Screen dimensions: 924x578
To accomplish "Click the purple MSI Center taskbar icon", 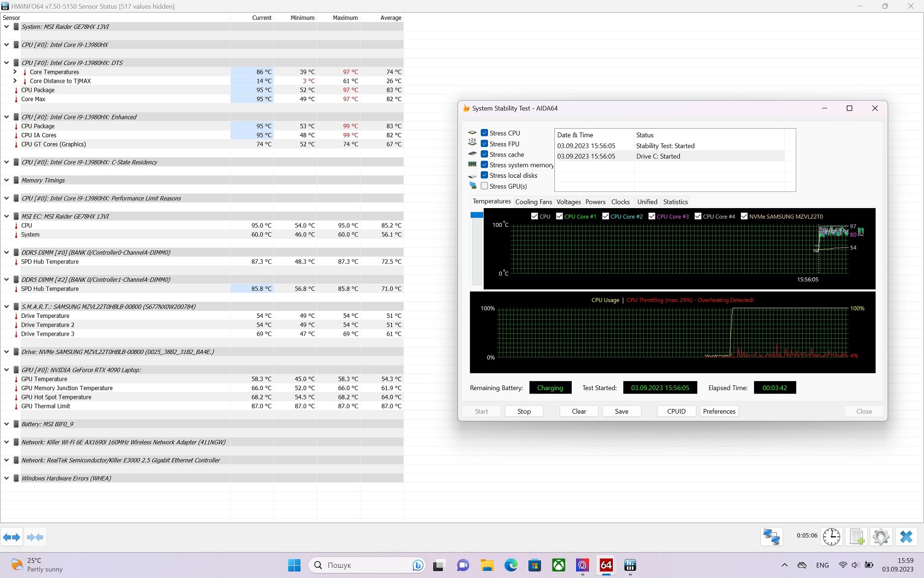I will [582, 565].
